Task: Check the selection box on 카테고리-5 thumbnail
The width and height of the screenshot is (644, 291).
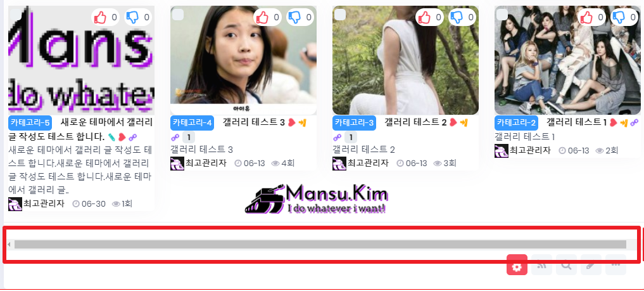Action: (16, 15)
